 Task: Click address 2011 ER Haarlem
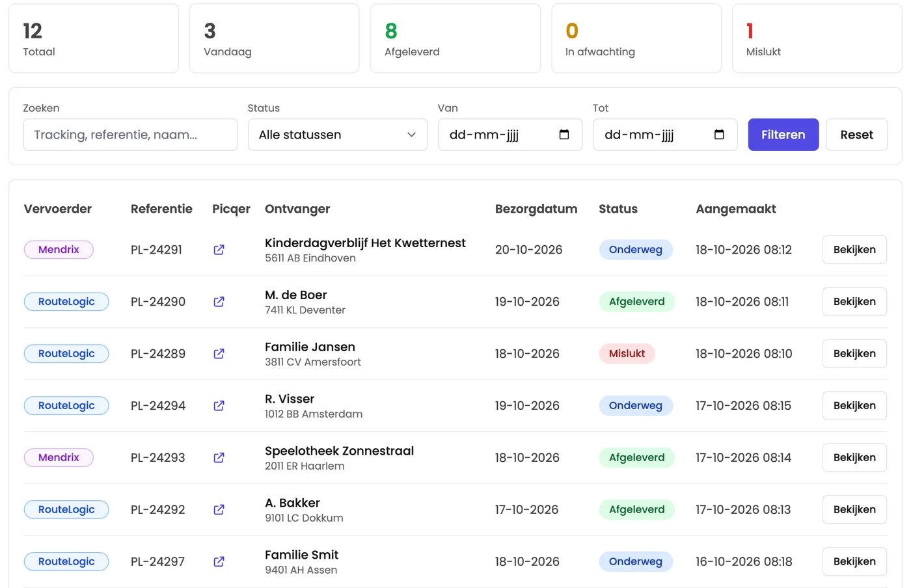click(305, 466)
